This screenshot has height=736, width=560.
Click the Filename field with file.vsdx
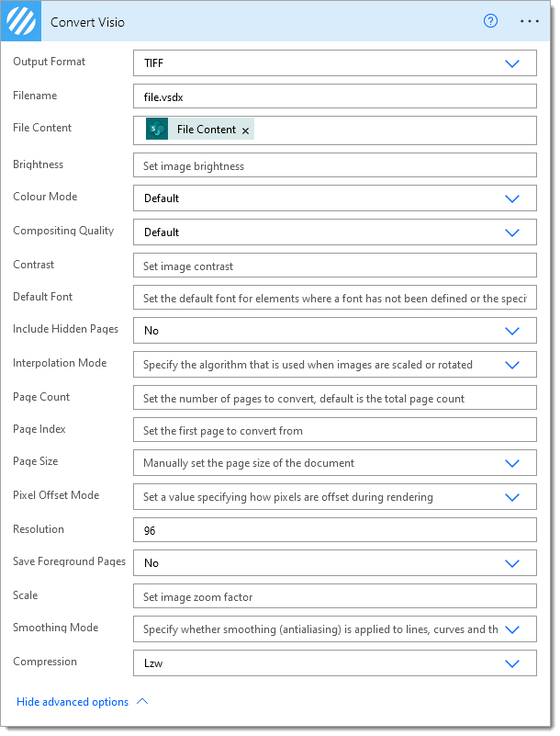(x=335, y=96)
